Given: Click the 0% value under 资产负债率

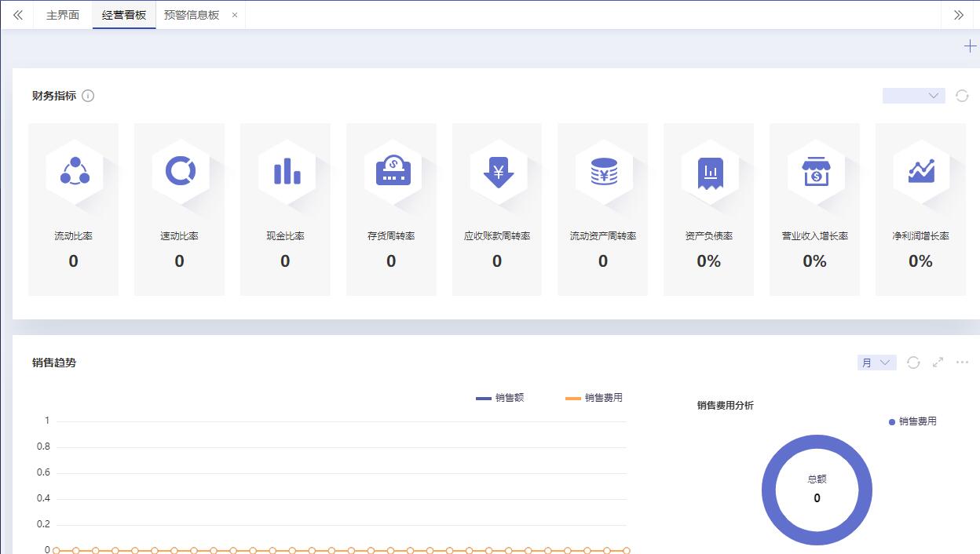Looking at the screenshot, I should coord(709,261).
